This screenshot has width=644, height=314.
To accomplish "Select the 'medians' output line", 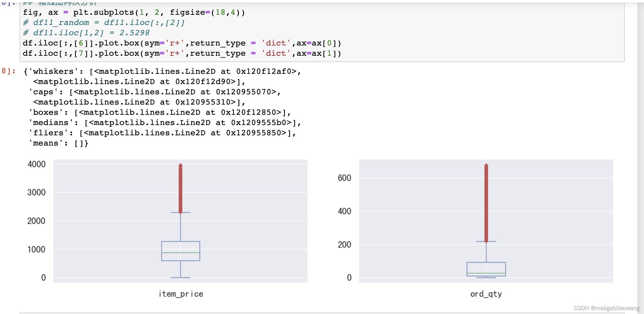I will (x=165, y=123).
